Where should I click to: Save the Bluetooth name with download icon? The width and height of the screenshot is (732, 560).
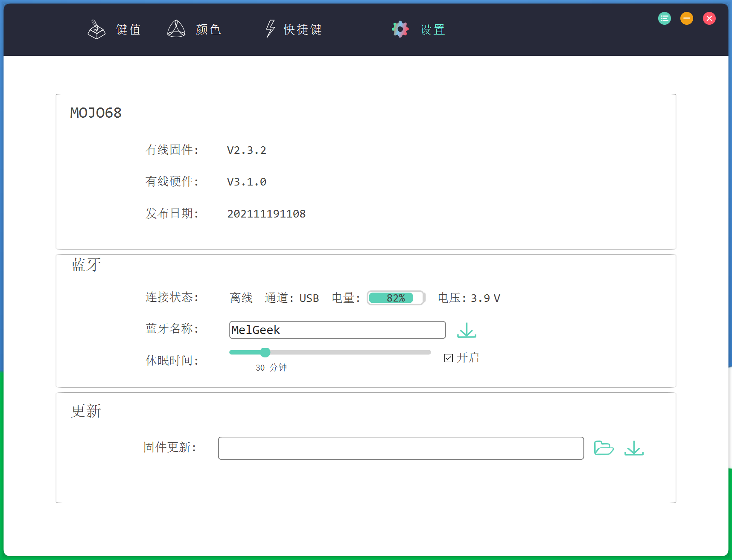coord(467,330)
